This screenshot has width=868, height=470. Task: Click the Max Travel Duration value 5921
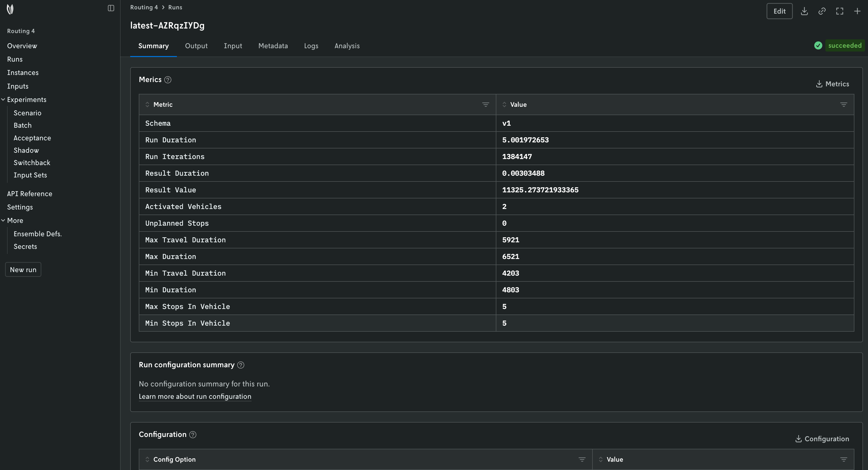coord(510,240)
